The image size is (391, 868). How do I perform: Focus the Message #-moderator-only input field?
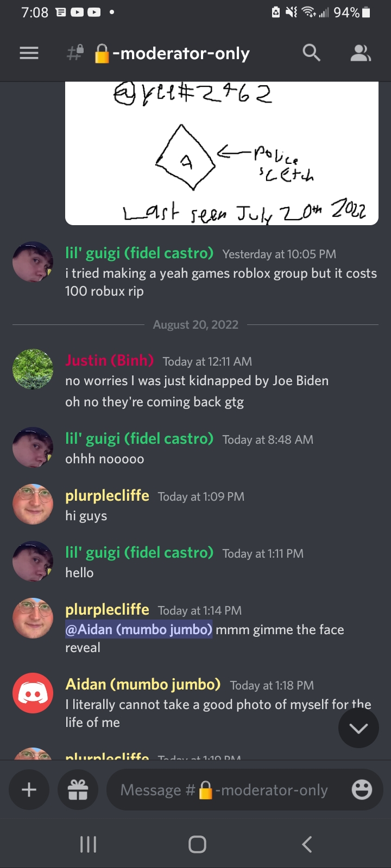click(x=224, y=790)
